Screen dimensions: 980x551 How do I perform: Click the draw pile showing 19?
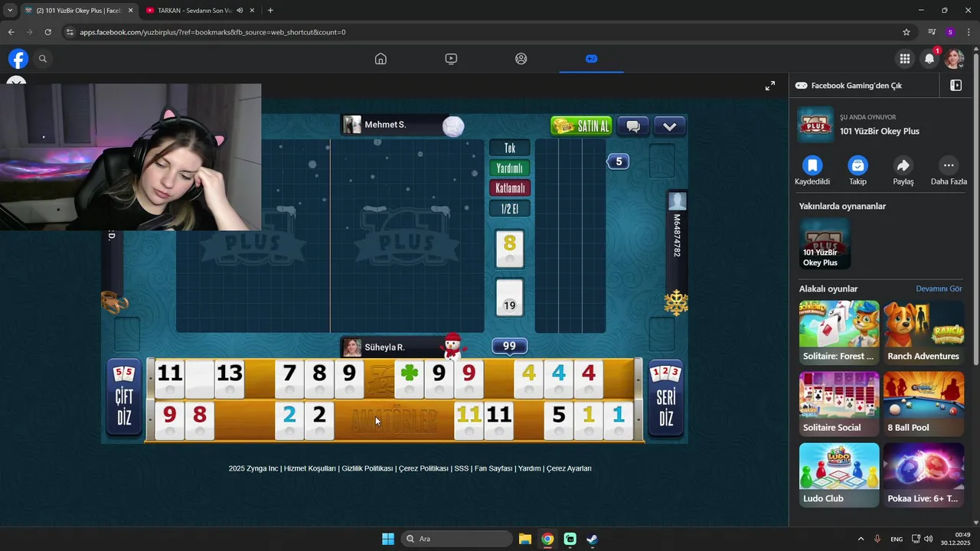510,298
